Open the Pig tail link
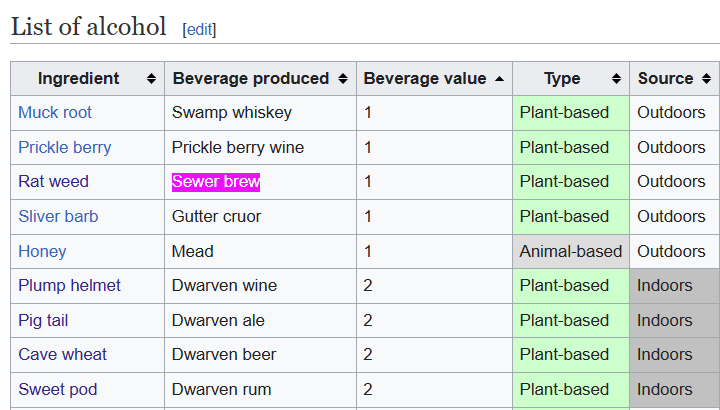 point(43,320)
